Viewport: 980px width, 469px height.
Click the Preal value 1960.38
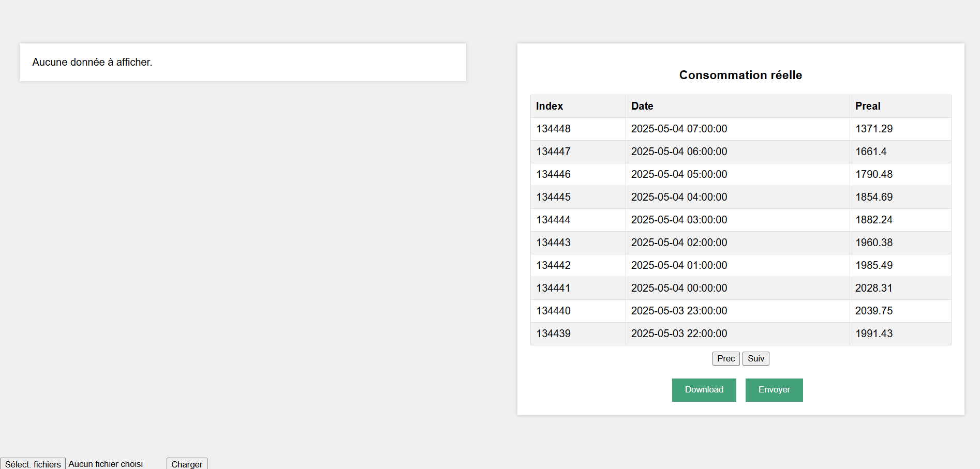874,243
